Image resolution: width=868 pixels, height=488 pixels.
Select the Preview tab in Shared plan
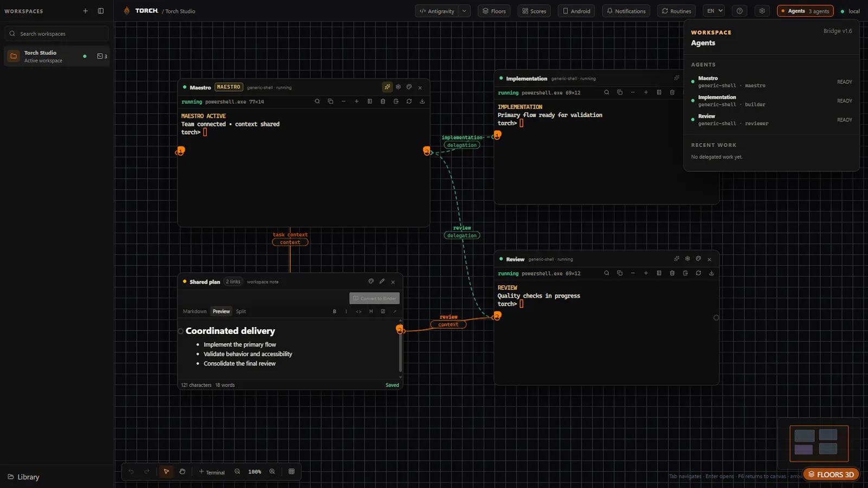[221, 311]
